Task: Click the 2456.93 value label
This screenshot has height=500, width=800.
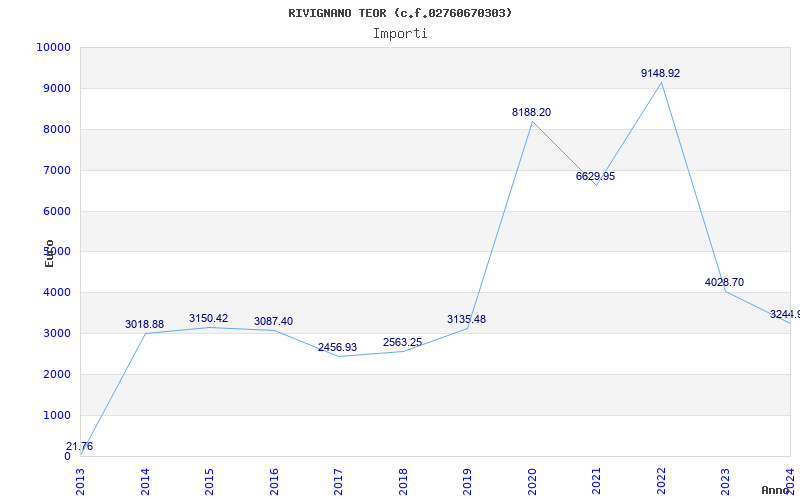Action: [337, 348]
